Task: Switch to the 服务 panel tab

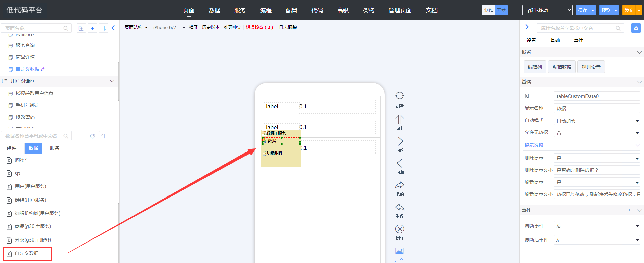Action: 54,148
